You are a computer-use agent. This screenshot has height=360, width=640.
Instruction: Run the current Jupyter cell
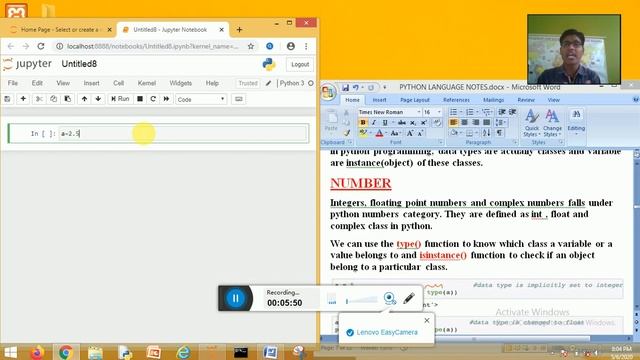[x=120, y=99]
